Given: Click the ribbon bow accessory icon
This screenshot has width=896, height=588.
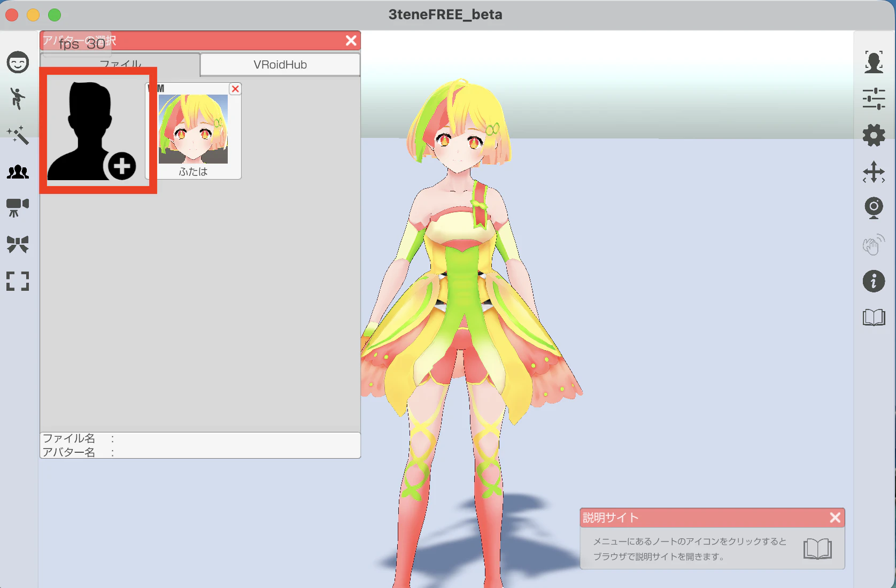Looking at the screenshot, I should pyautogui.click(x=18, y=244).
